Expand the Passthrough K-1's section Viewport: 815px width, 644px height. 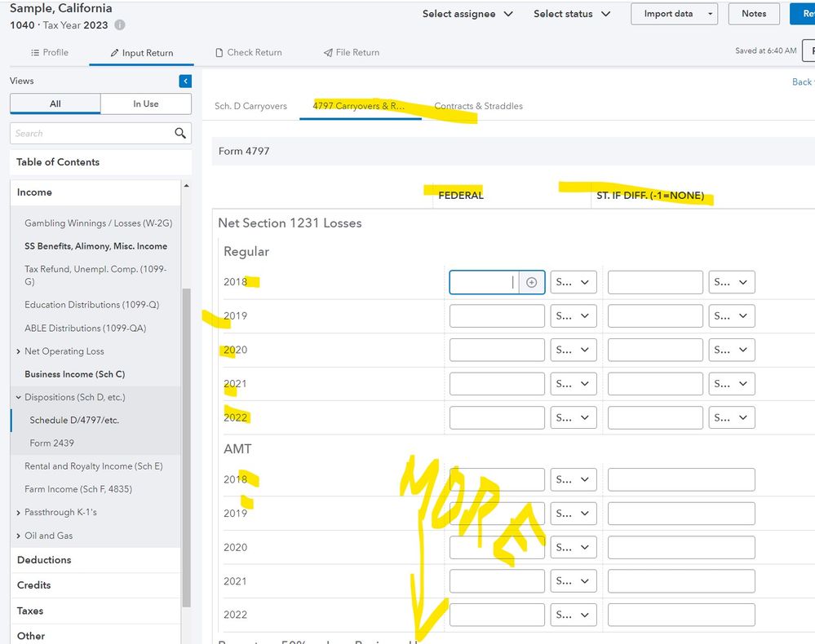point(19,512)
